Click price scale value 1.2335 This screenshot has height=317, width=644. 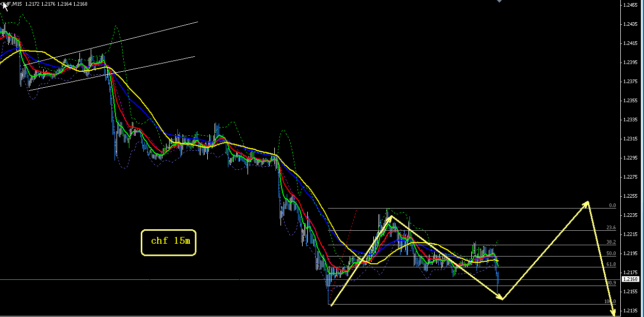630,120
